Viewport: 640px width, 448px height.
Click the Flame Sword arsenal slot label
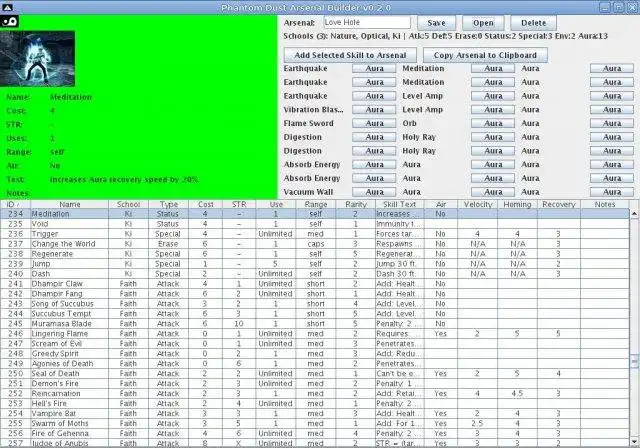coord(309,123)
